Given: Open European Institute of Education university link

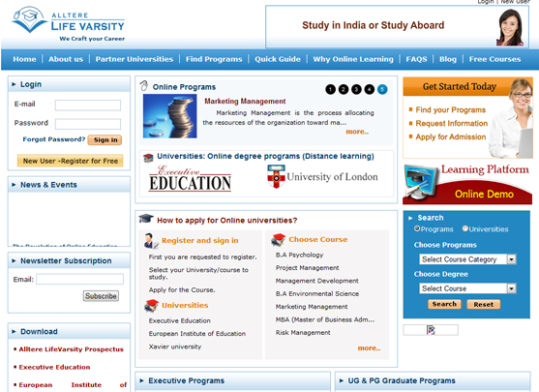Looking at the screenshot, I should pyautogui.click(x=197, y=334).
